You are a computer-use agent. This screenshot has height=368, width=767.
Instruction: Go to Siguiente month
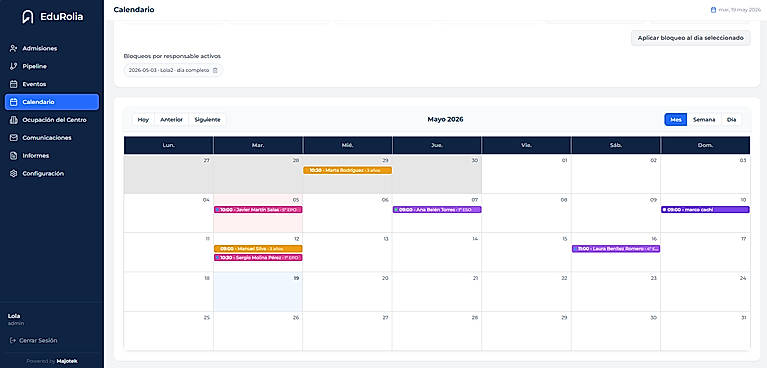207,119
